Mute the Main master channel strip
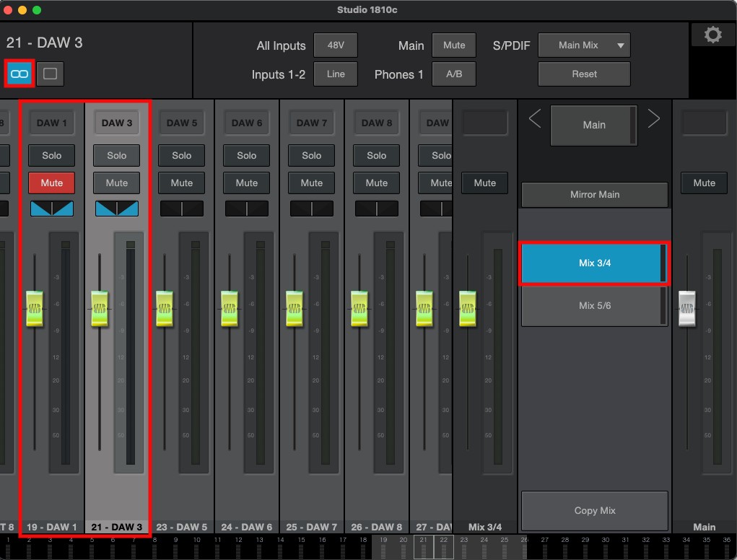 pos(704,183)
